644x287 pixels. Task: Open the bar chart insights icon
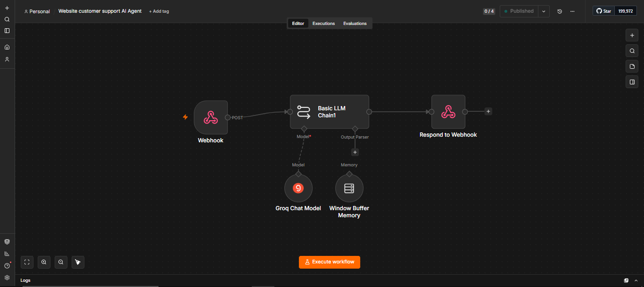(x=7, y=254)
